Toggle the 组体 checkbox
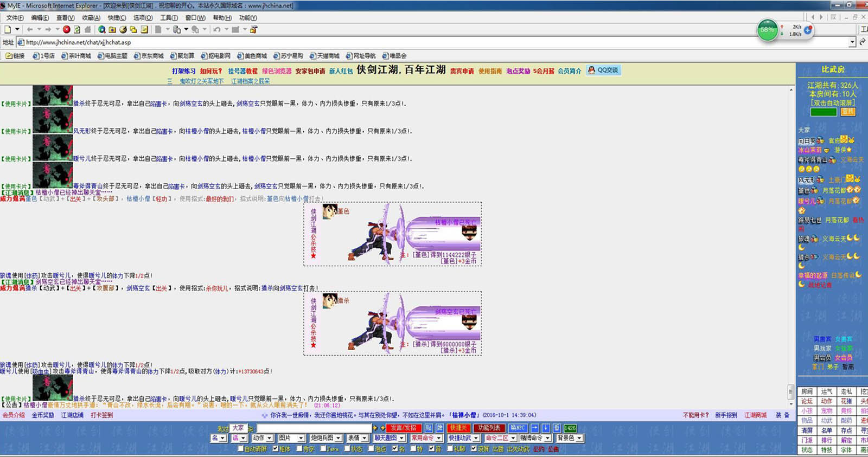The image size is (868, 457). pos(276,448)
